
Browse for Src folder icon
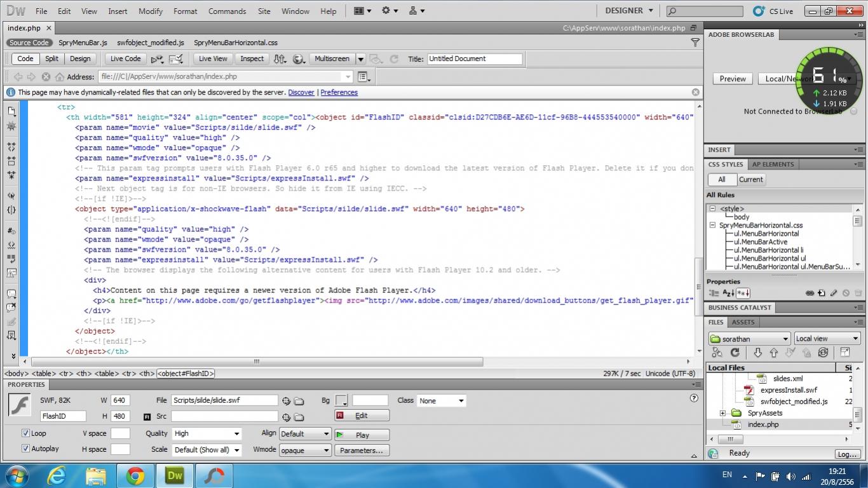click(x=299, y=417)
